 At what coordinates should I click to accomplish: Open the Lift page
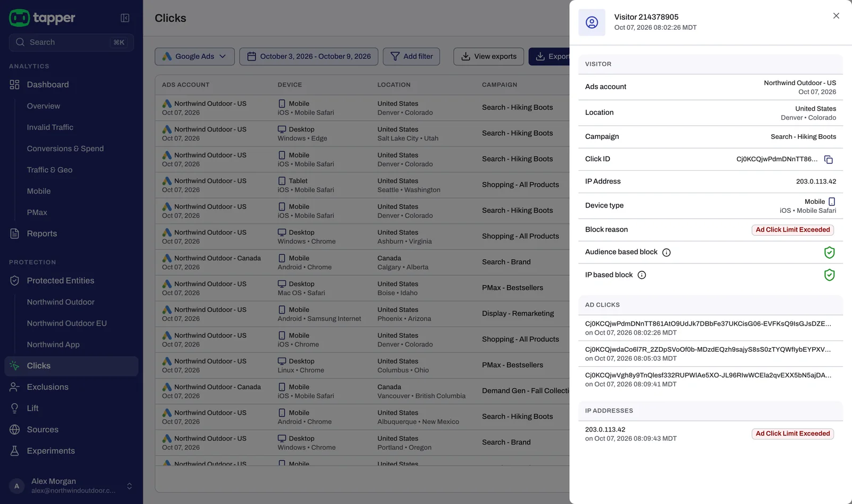pos(33,408)
